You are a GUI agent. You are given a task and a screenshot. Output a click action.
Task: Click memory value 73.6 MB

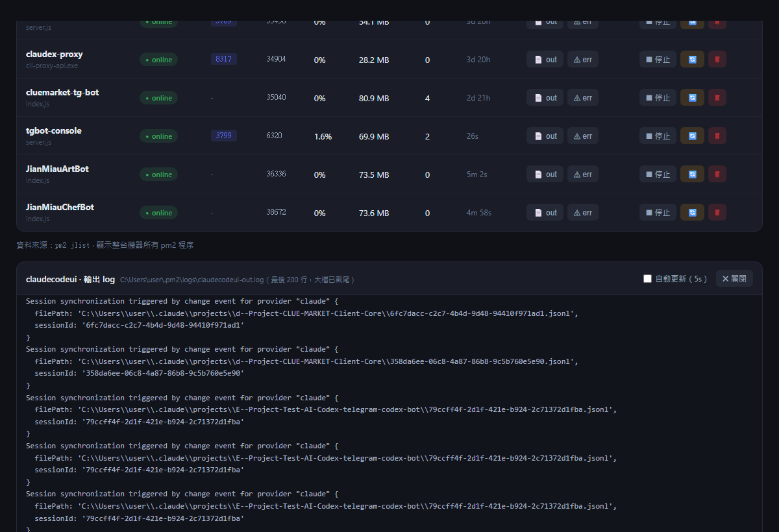374,213
